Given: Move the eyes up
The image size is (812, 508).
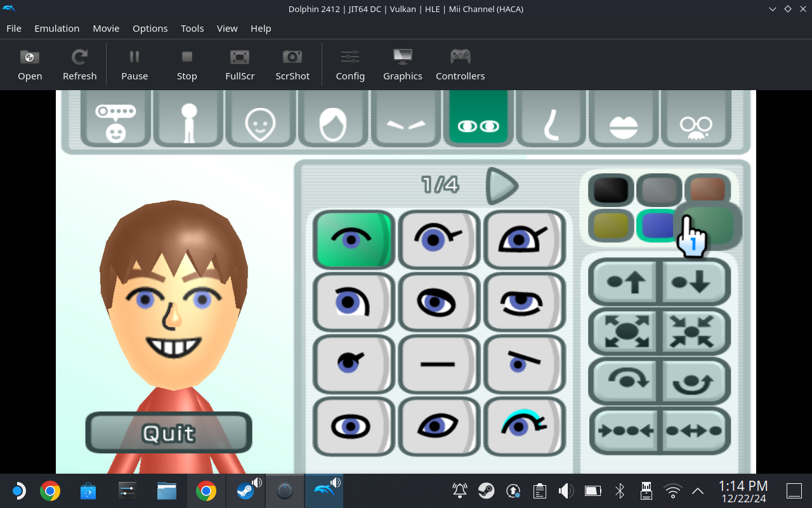Looking at the screenshot, I should (625, 281).
